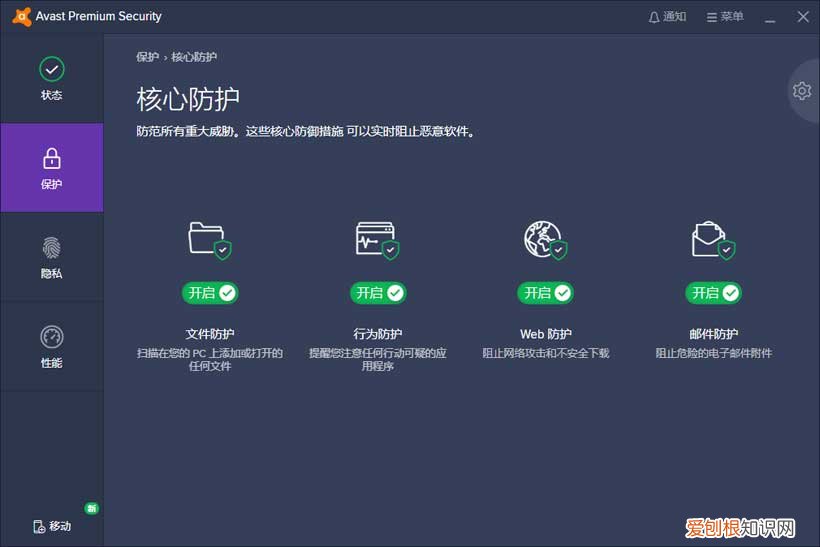Open the 菜单 menu
The image size is (820, 547).
[725, 17]
